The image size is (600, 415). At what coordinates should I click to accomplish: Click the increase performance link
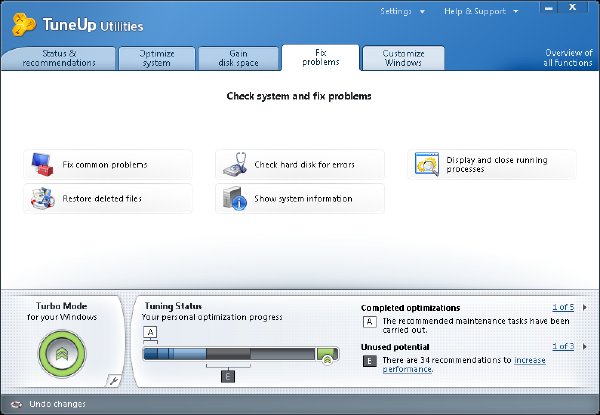tap(530, 360)
